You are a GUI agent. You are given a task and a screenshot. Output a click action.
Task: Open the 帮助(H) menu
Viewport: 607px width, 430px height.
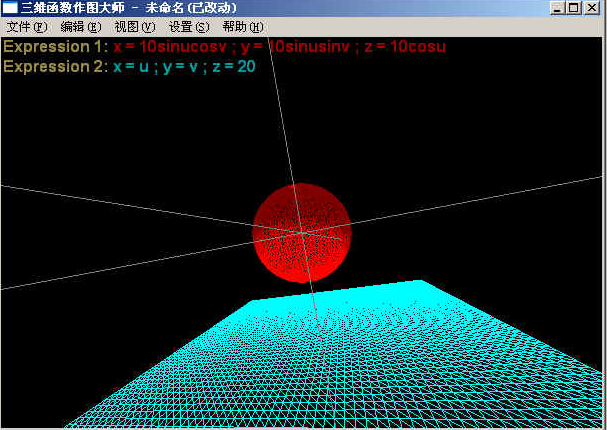click(x=243, y=27)
